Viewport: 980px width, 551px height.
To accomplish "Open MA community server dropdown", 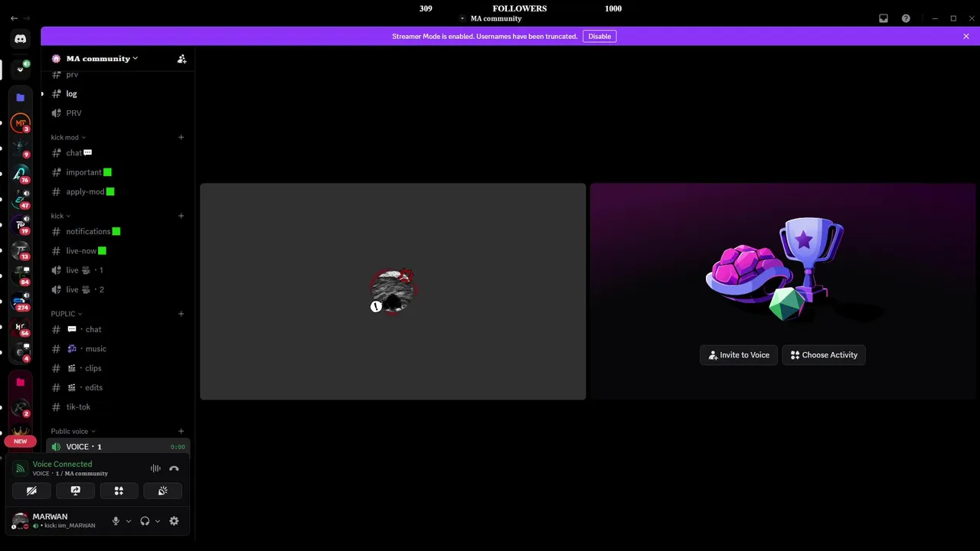I will pos(102,59).
